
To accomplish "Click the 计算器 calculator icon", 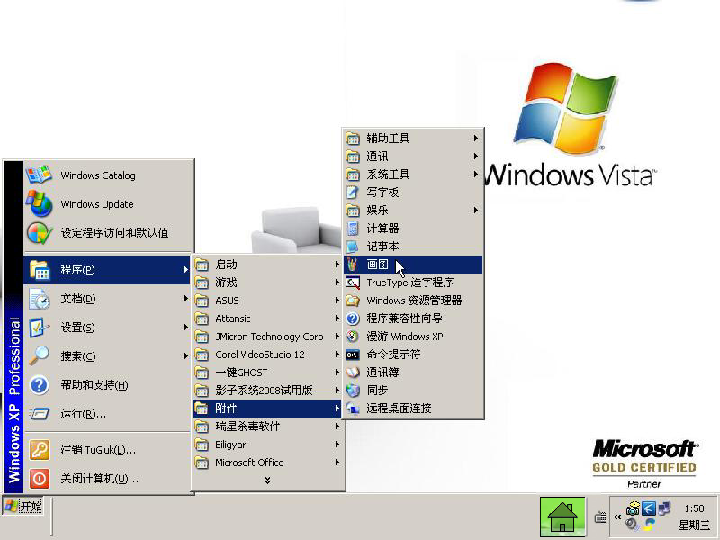I will [x=353, y=228].
